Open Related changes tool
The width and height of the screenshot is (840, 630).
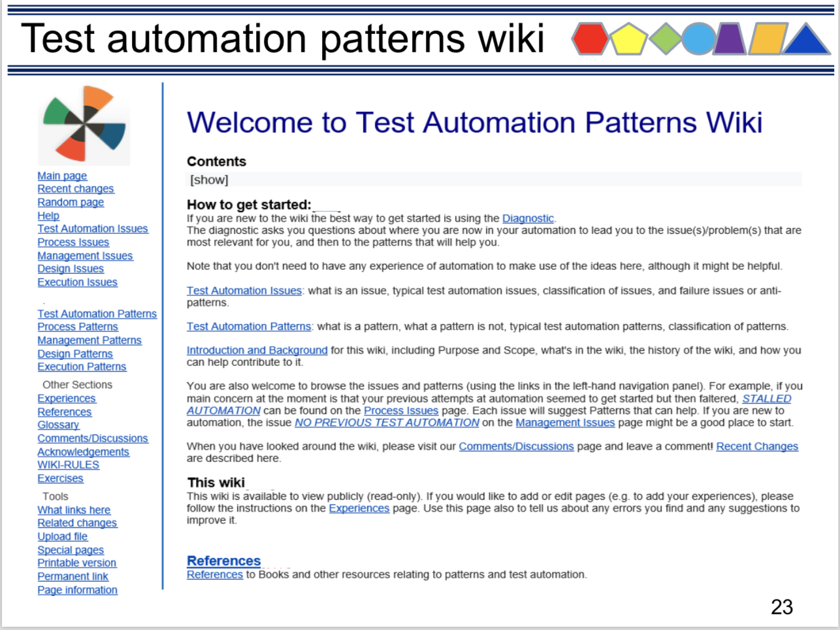pyautogui.click(x=77, y=523)
